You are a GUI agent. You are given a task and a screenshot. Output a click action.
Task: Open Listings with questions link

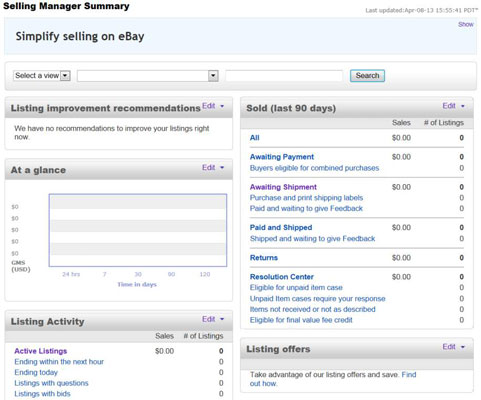pos(51,383)
